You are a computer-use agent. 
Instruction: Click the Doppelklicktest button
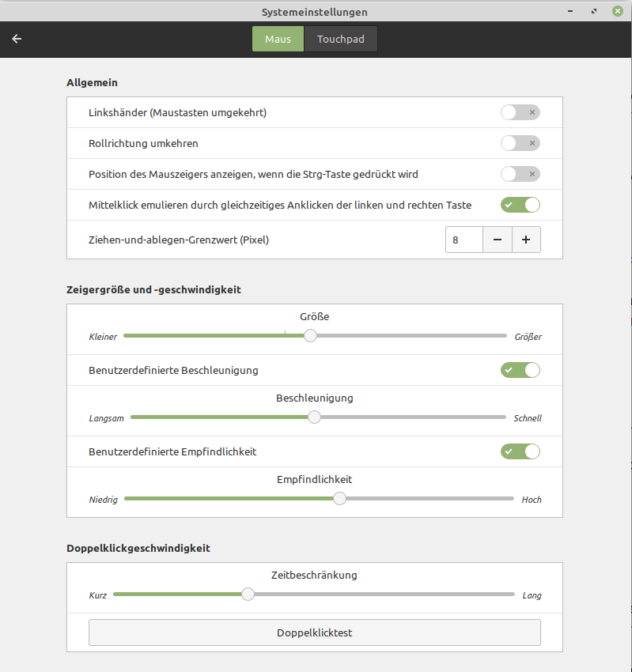click(314, 632)
